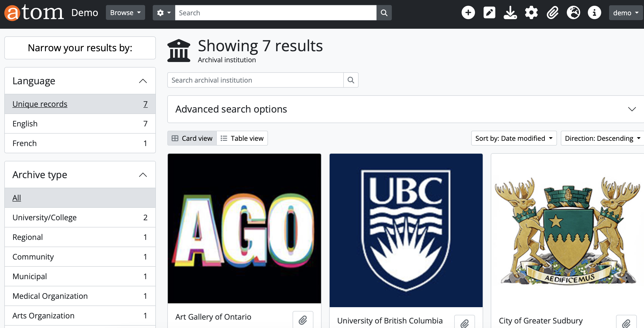Open the Quick links info icon
Image resolution: width=644 pixels, height=328 pixels.
pyautogui.click(x=594, y=13)
